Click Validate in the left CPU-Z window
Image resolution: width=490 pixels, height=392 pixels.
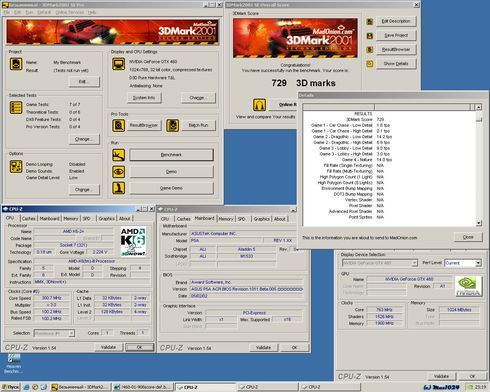(108, 347)
